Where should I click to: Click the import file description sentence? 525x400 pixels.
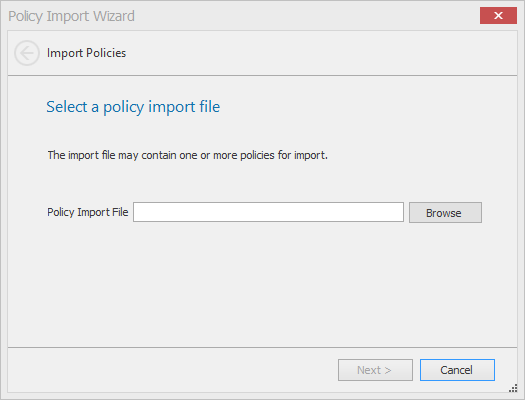(x=188, y=155)
